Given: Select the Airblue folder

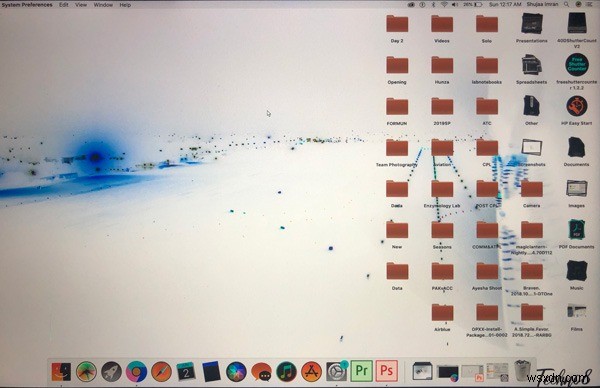Looking at the screenshot, I should pyautogui.click(x=442, y=314).
